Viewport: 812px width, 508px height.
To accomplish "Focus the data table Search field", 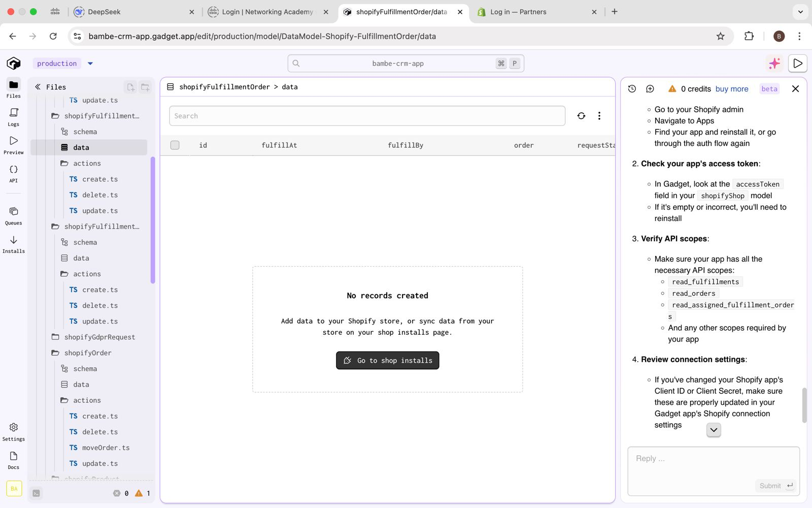I will click(x=367, y=116).
